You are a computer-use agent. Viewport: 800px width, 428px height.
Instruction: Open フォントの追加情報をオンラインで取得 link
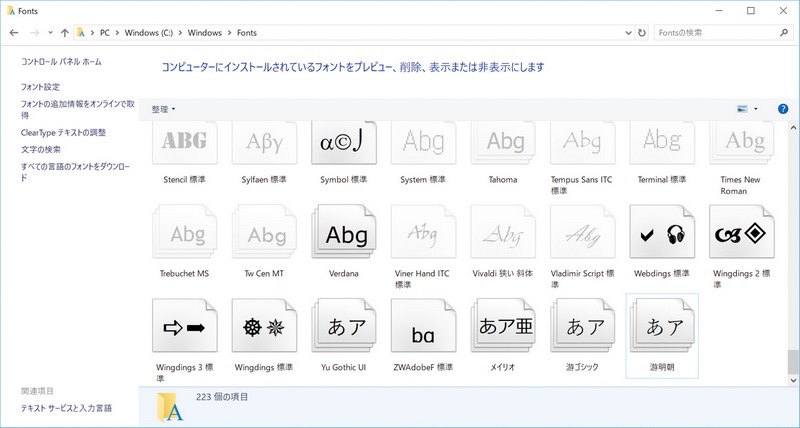pos(78,109)
